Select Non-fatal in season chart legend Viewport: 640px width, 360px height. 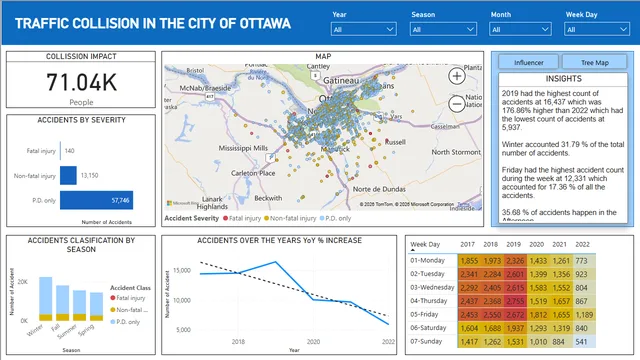pos(129,310)
